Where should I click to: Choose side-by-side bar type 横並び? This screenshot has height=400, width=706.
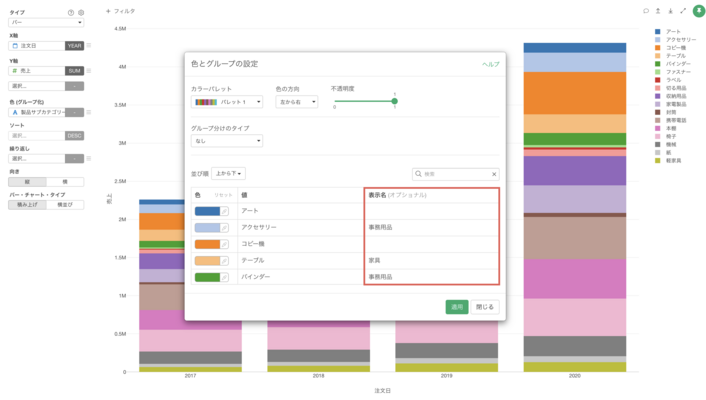[65, 205]
